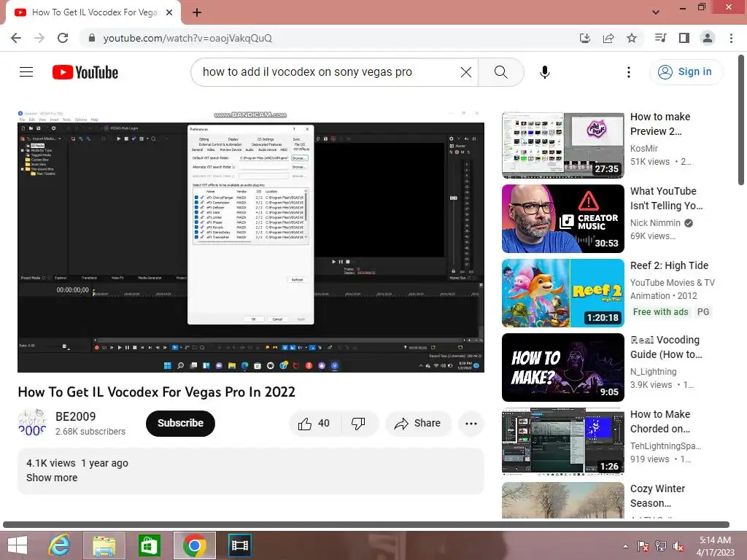This screenshot has height=560, width=747.
Task: Click the browser address bar URL
Action: click(187, 38)
